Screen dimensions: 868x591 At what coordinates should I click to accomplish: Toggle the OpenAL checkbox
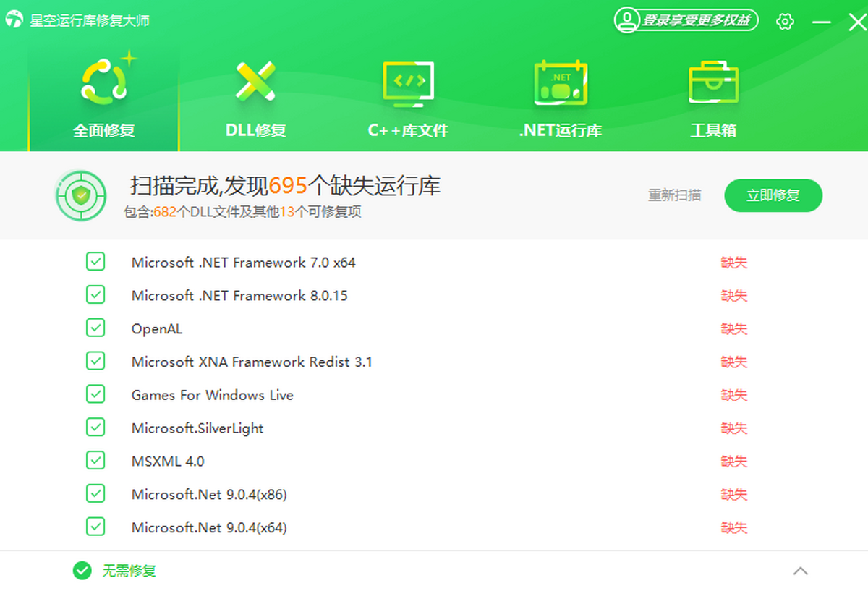[x=95, y=328]
